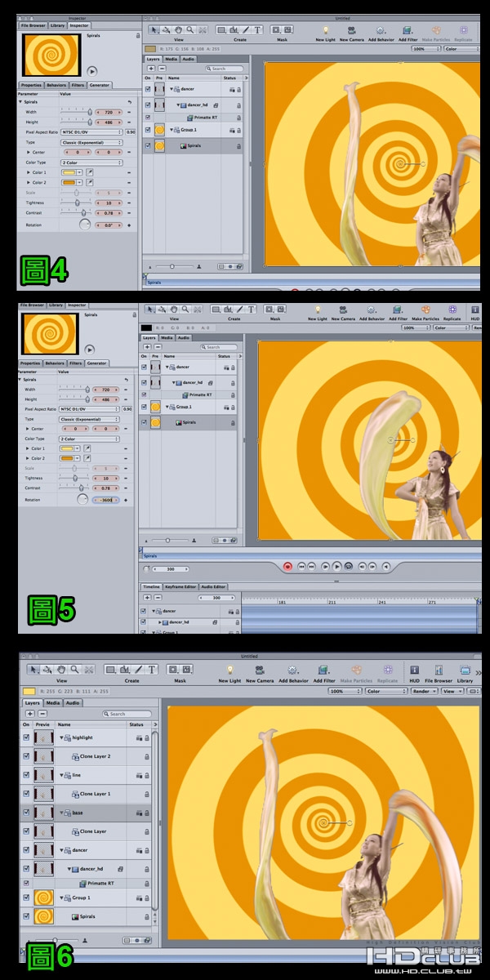
Task: Toggle Group 1 checkbox in bottom screenshot layers
Action: 26,898
